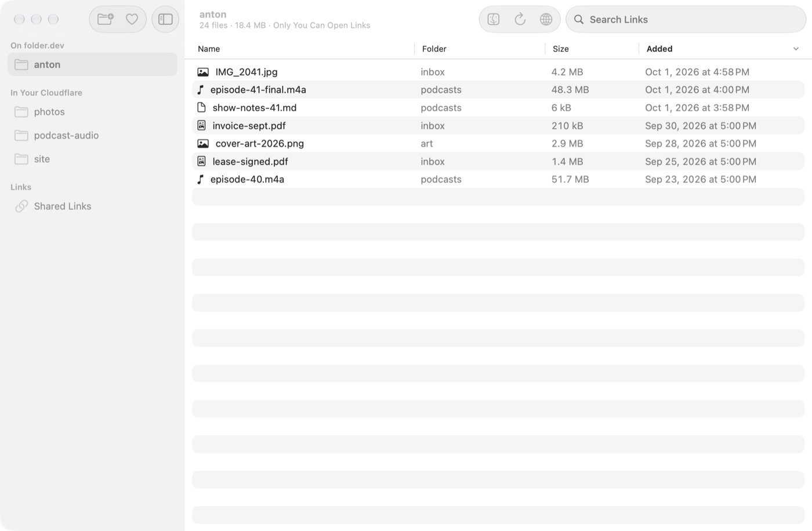Click the document icon for show-notes-41.md

[x=201, y=107]
